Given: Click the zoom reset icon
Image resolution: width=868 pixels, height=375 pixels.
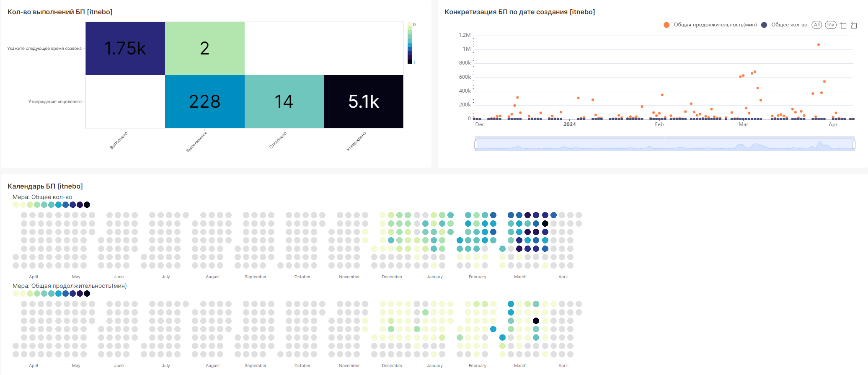Looking at the screenshot, I should 854,26.
